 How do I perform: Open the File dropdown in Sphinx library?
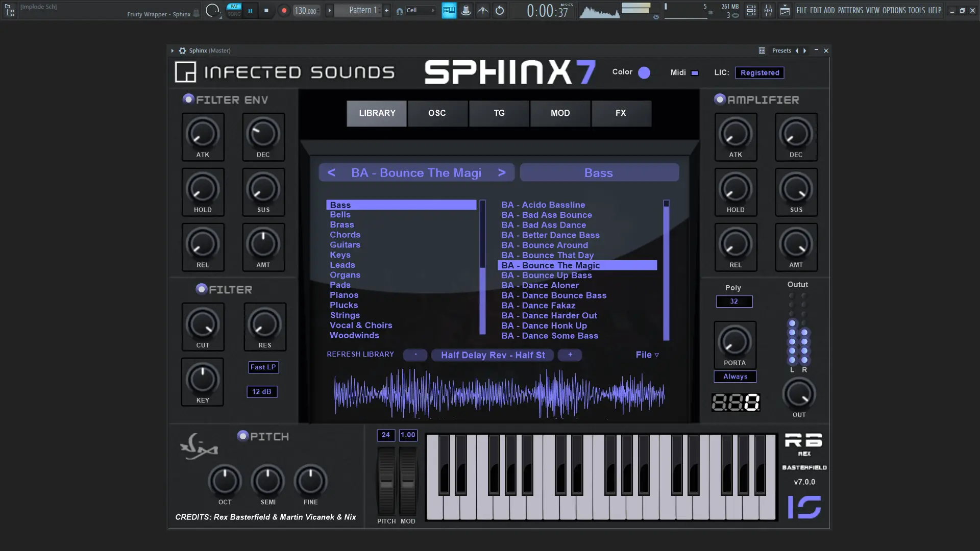[647, 355]
